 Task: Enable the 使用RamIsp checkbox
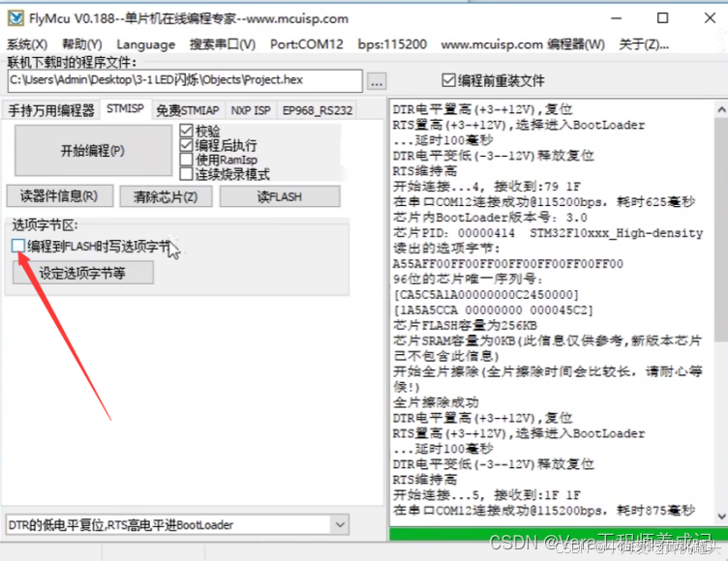186,160
